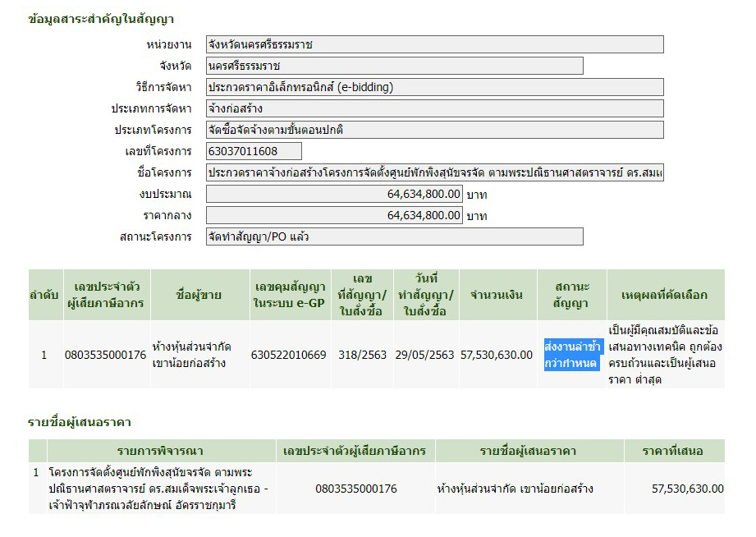The width and height of the screenshot is (756, 537).
Task: Click the ราคากลาง median price field
Action: coord(334,215)
